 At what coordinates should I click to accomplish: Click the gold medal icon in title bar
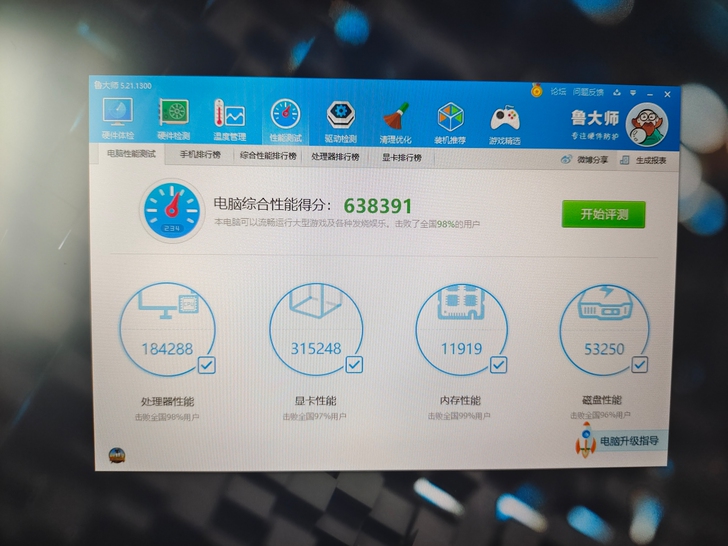(536, 90)
